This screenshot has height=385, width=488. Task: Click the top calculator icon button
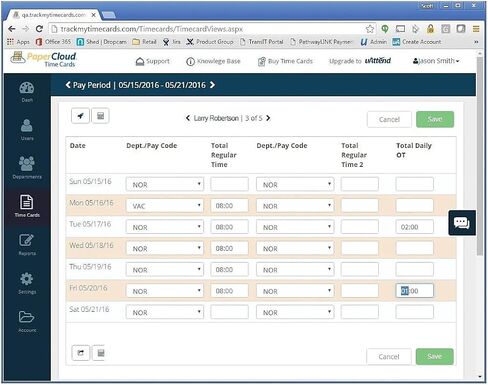pos(100,116)
